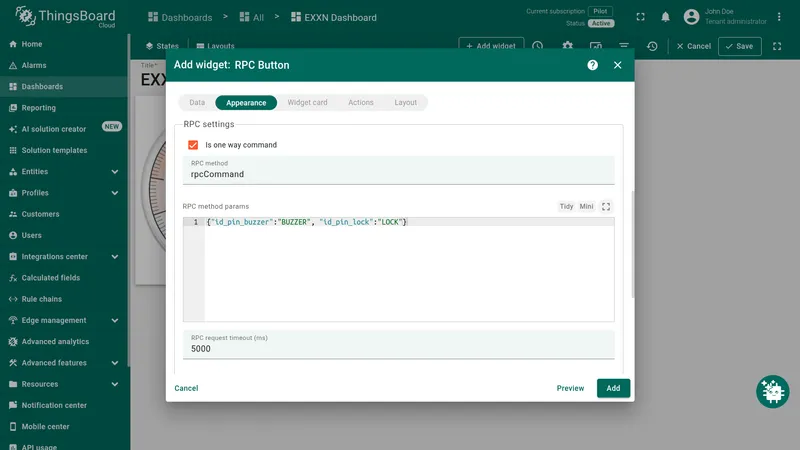Expand JSON editor to fullscreen
The height and width of the screenshot is (450, 800).
click(606, 207)
